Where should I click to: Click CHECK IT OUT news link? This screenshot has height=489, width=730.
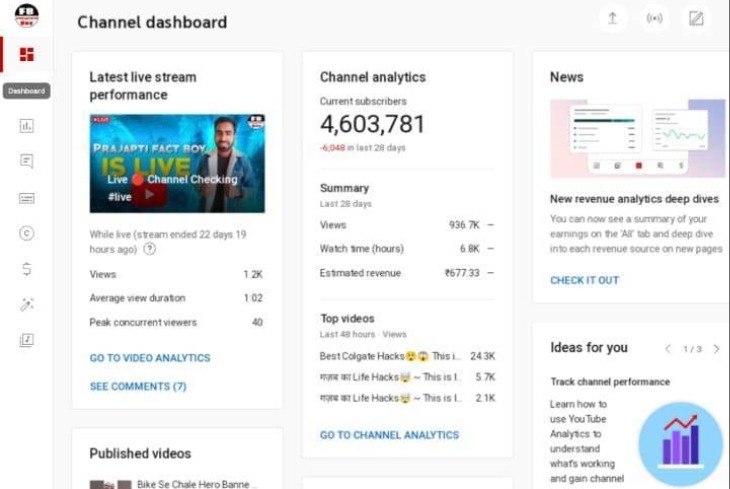[x=584, y=280]
